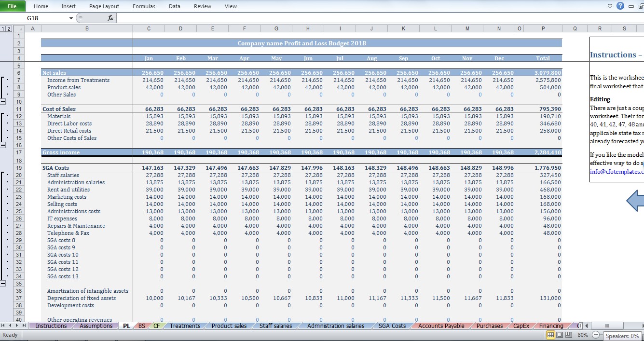Viewport: 644px width, 341px height.
Task: Switch to Page Layout view icon
Action: click(561, 335)
